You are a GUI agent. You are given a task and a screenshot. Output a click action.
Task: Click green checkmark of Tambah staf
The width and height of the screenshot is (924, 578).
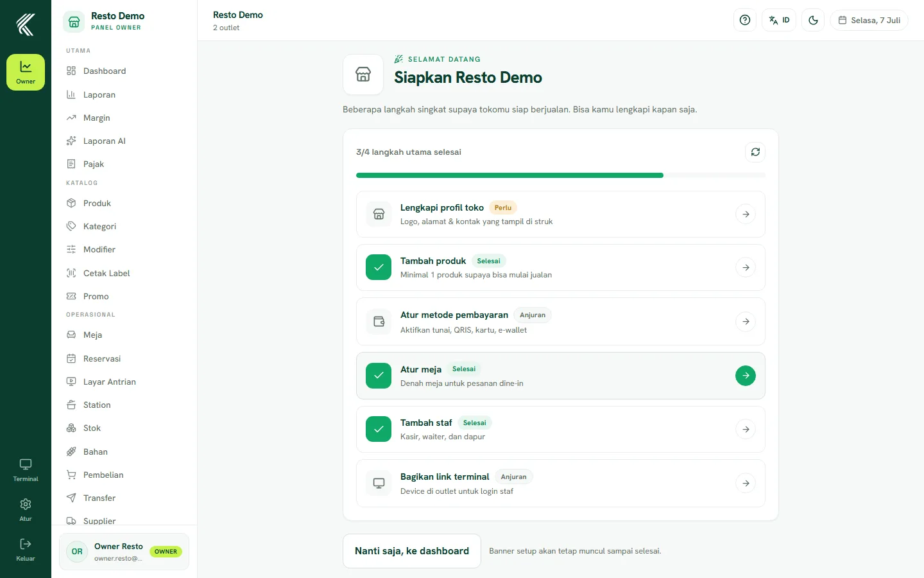379,429
